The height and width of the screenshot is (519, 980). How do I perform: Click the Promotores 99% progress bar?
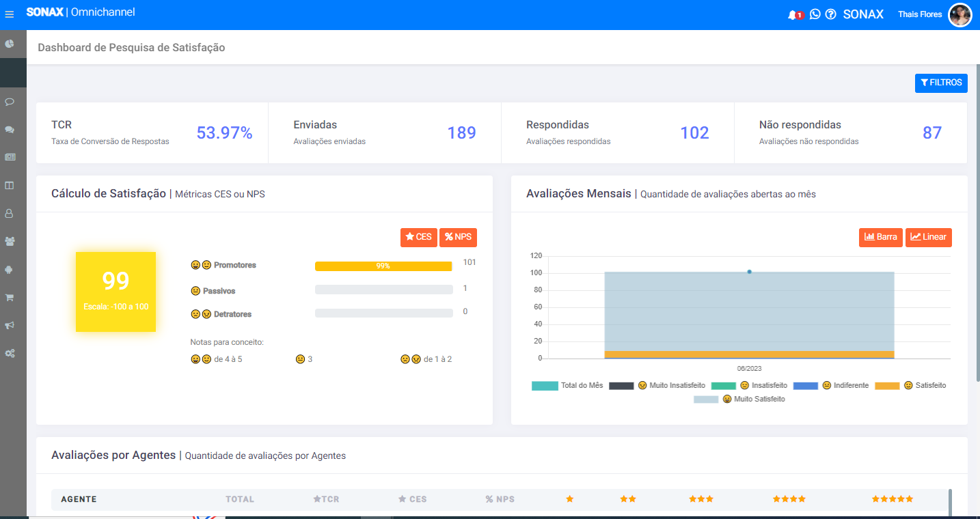(x=383, y=266)
